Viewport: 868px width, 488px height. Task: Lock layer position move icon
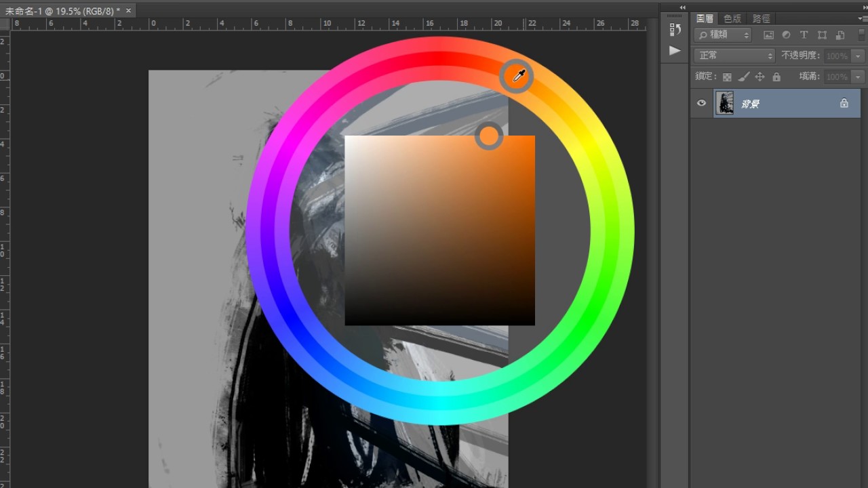[x=760, y=77]
